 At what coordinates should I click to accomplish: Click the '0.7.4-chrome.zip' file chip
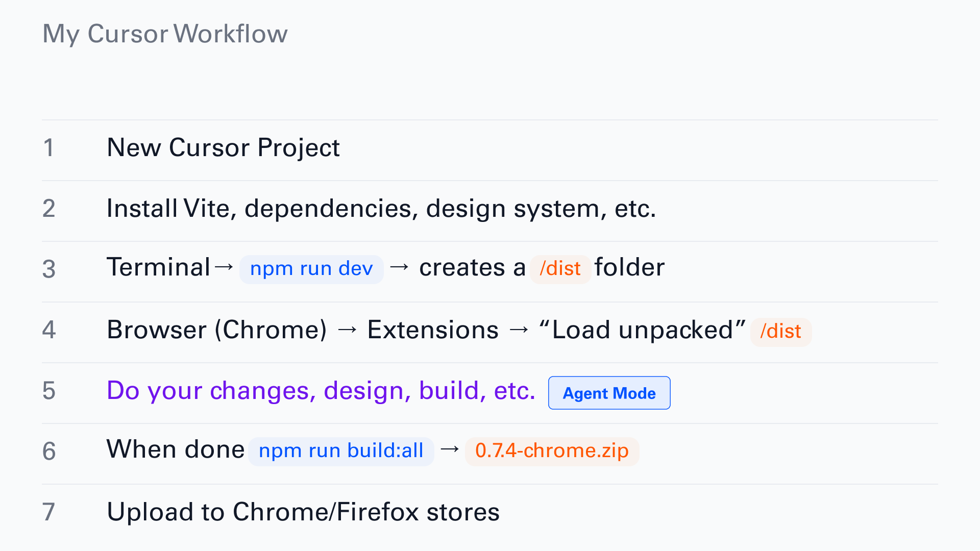[x=552, y=451]
